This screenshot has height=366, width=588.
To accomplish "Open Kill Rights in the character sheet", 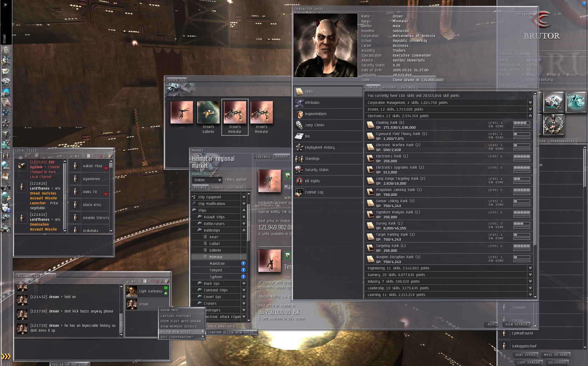I will 328,181.
